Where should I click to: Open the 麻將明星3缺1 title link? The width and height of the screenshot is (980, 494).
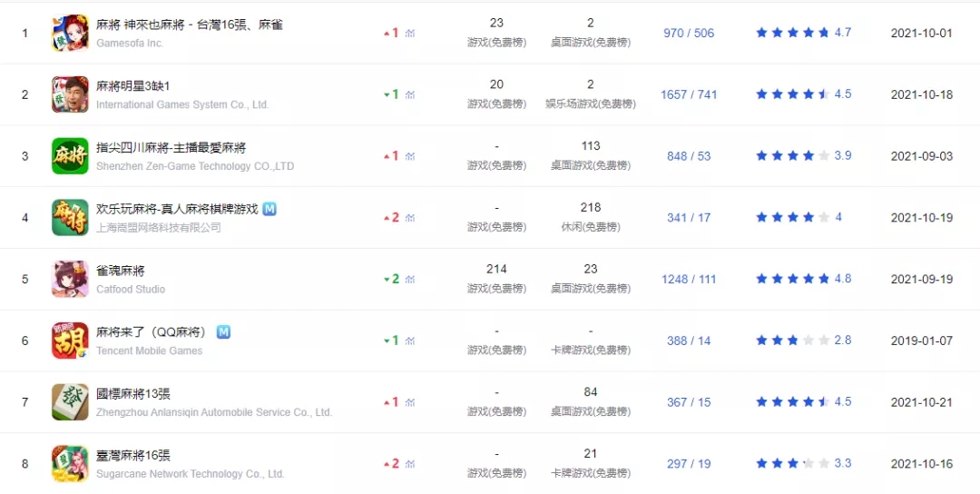point(132,86)
